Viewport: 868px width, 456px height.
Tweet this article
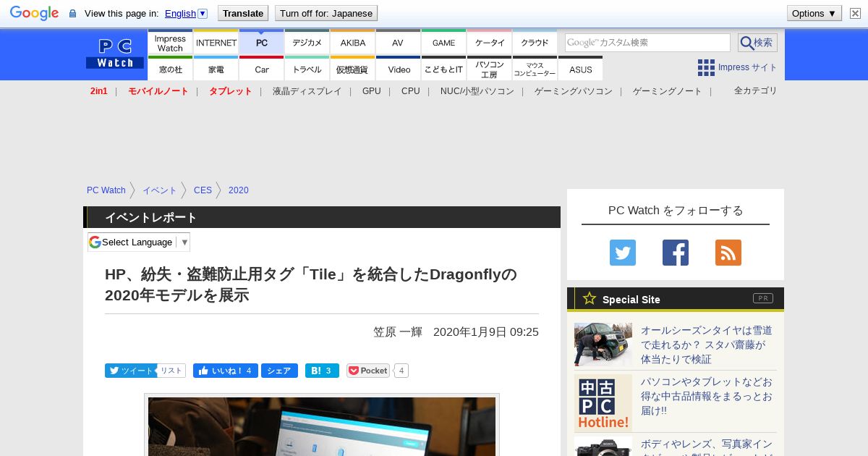[x=131, y=371]
